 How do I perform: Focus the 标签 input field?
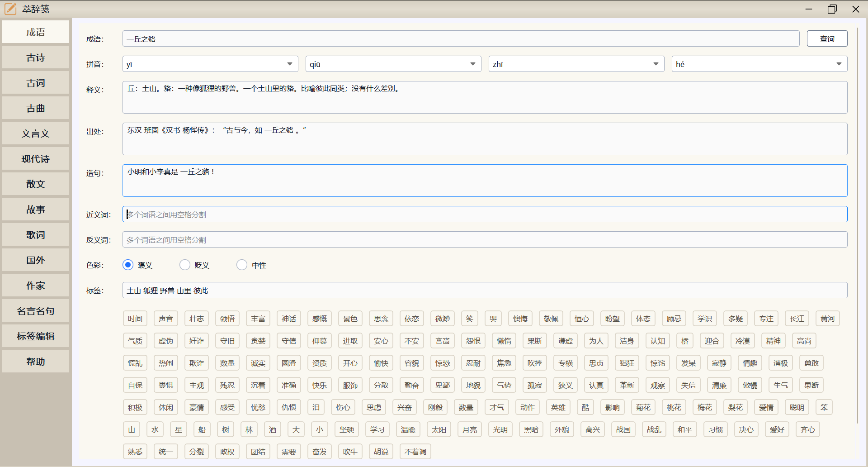point(485,290)
